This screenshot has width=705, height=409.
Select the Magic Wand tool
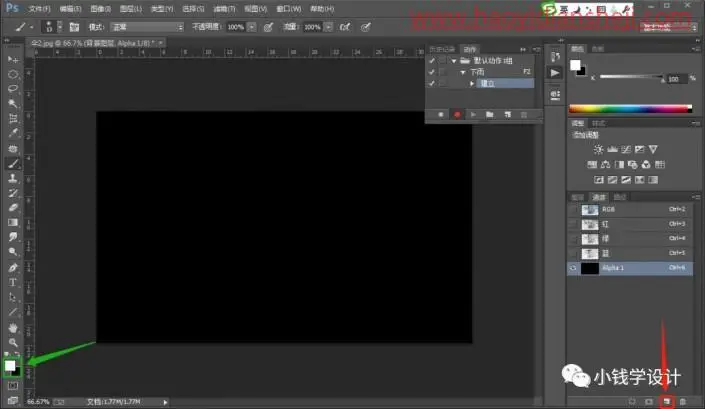[x=13, y=103]
